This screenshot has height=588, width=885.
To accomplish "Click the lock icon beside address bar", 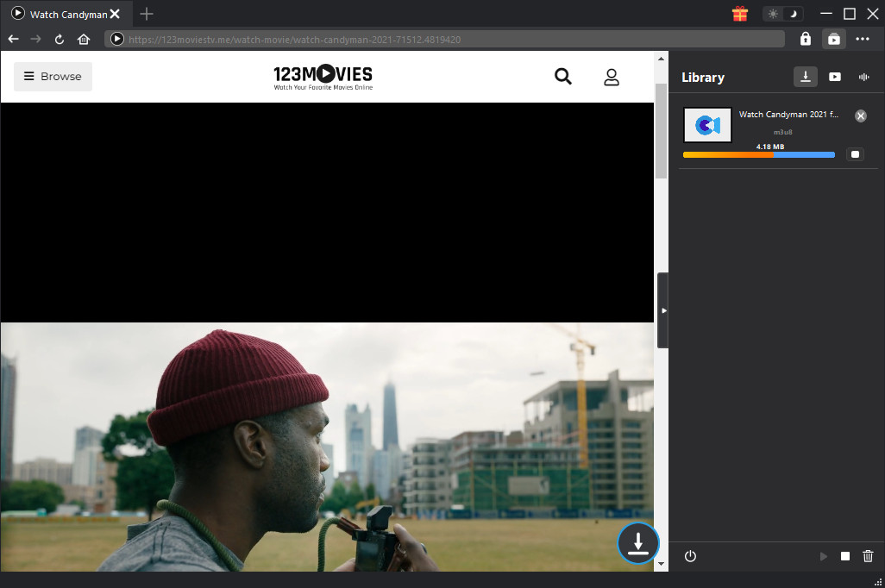I will [805, 39].
